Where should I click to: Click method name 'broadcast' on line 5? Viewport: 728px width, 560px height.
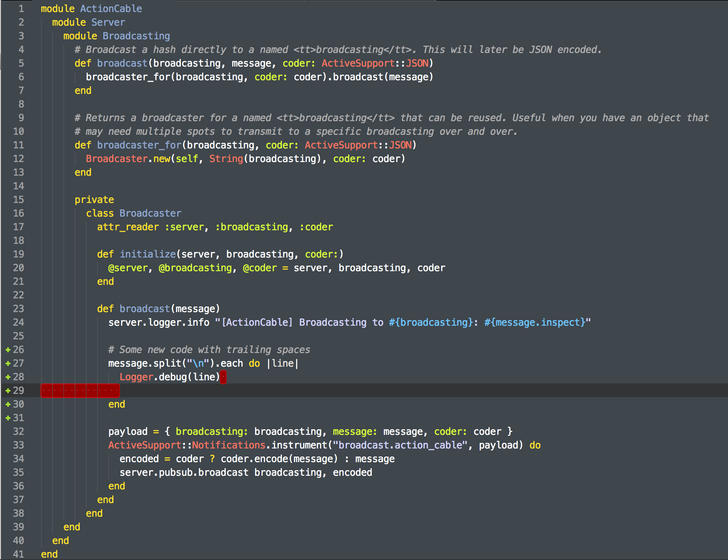pyautogui.click(x=122, y=63)
